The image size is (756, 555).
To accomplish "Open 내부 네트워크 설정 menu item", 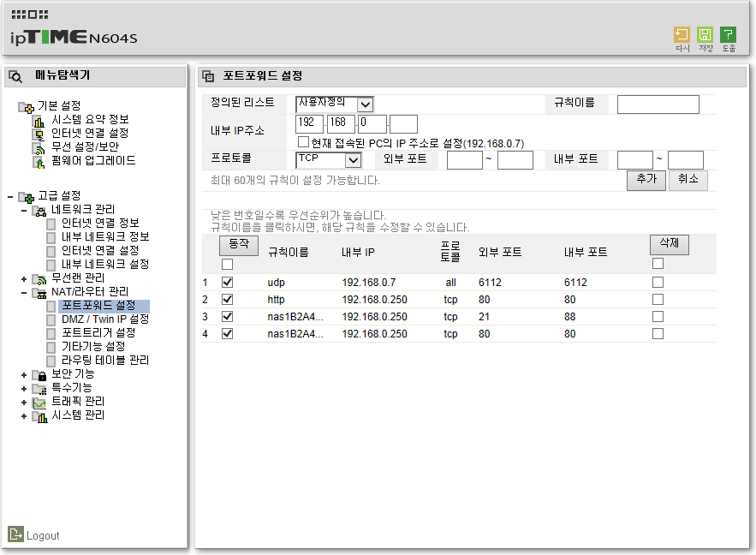I will coord(105,265).
